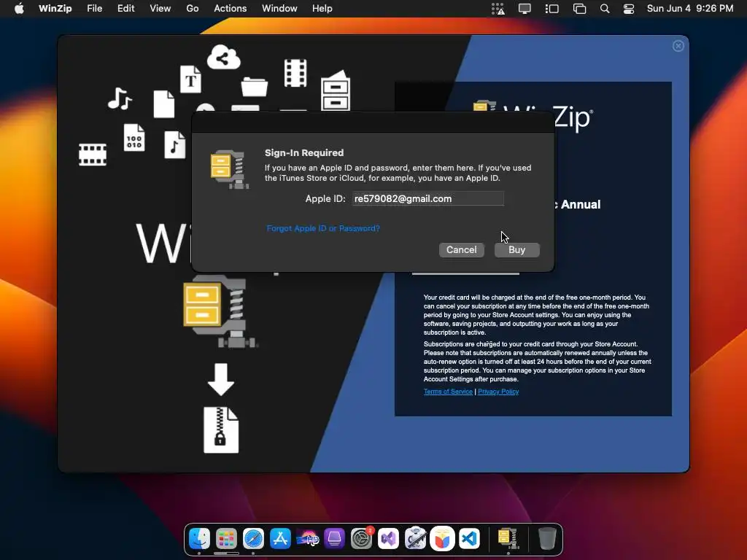Open the colorful book app in Dock
Screen dimensions: 747x560
(443, 539)
